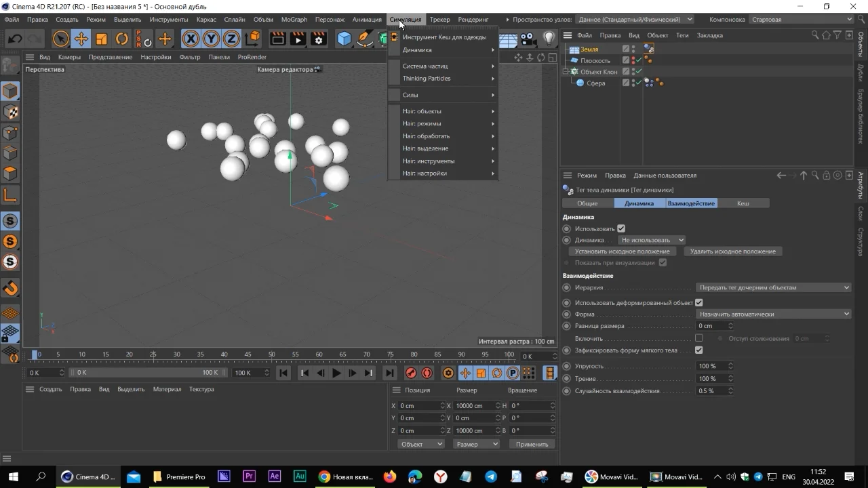
Task: Open the Размер dropdown in coordinates panel
Action: click(x=476, y=444)
